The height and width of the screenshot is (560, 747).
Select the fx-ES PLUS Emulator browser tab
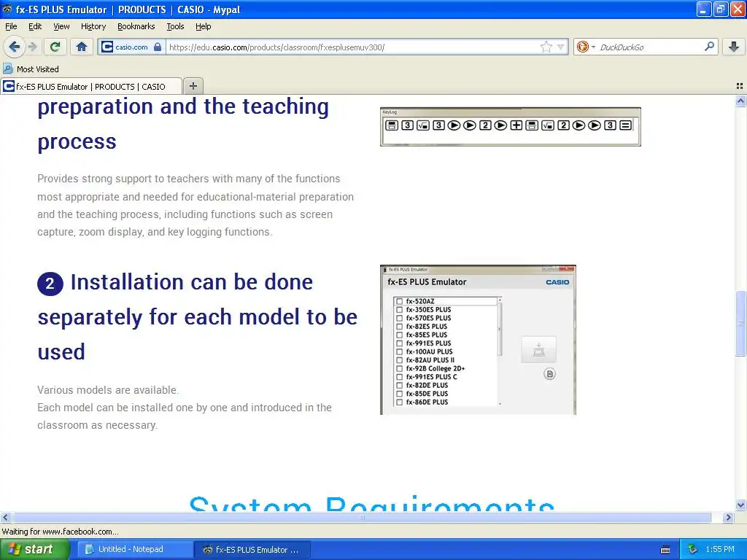click(91, 87)
